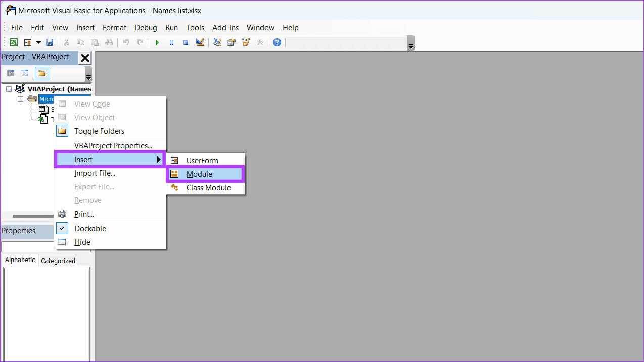Collapse the VBAProject root tree node
The image size is (644, 362).
[x=9, y=89]
